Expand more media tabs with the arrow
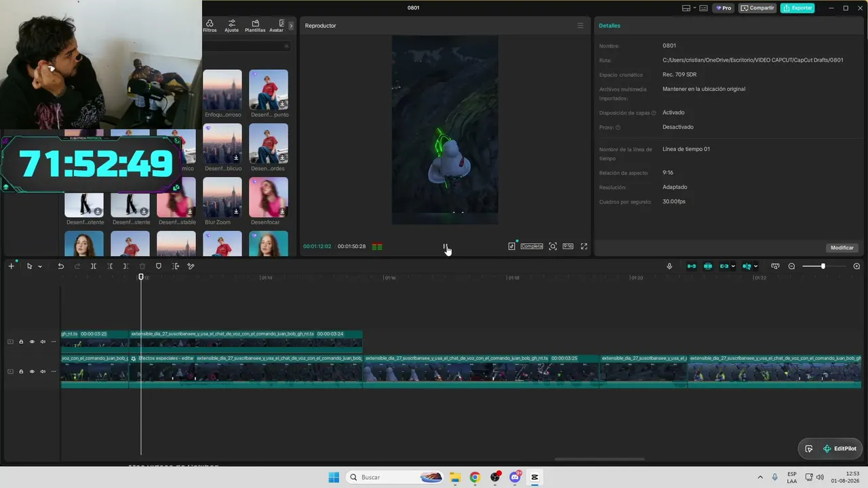The width and height of the screenshot is (868, 488). [291, 26]
